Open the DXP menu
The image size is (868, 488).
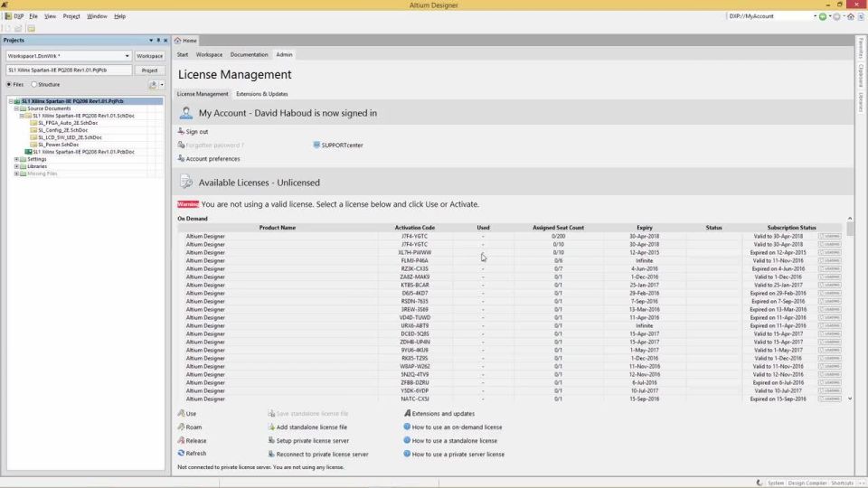click(14, 16)
